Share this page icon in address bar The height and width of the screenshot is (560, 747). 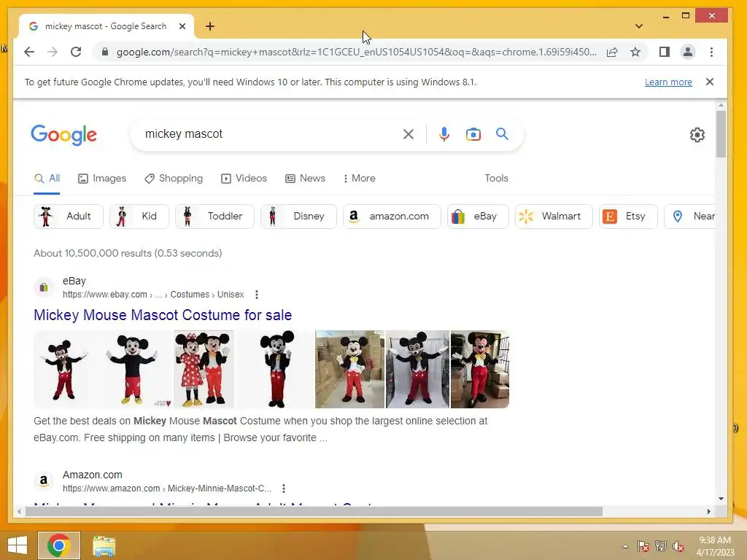612,52
